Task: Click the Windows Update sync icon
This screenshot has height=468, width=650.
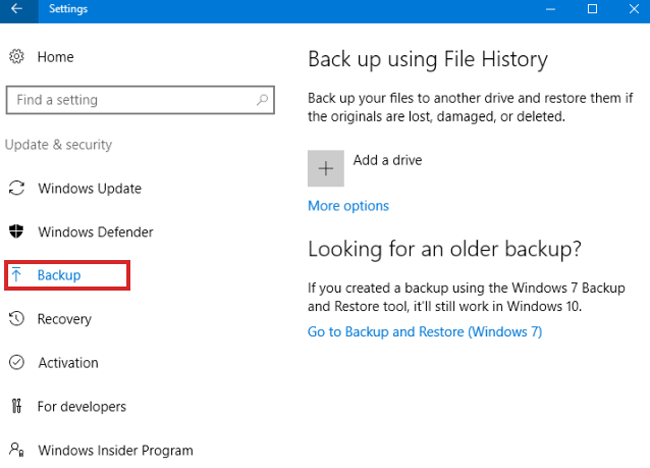Action: point(16,188)
